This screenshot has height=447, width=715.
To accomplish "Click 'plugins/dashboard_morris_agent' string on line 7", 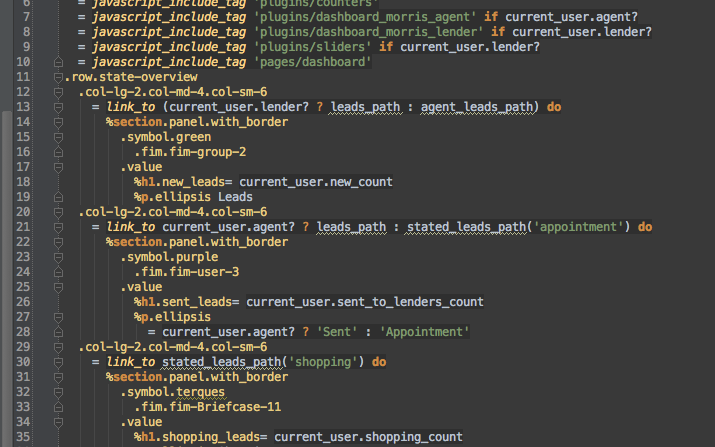I will click(365, 17).
